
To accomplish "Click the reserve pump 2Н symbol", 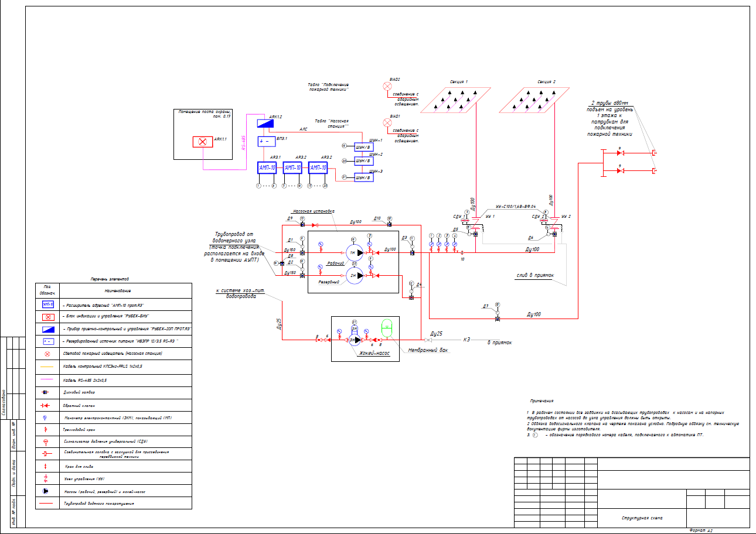I will [x=354, y=275].
